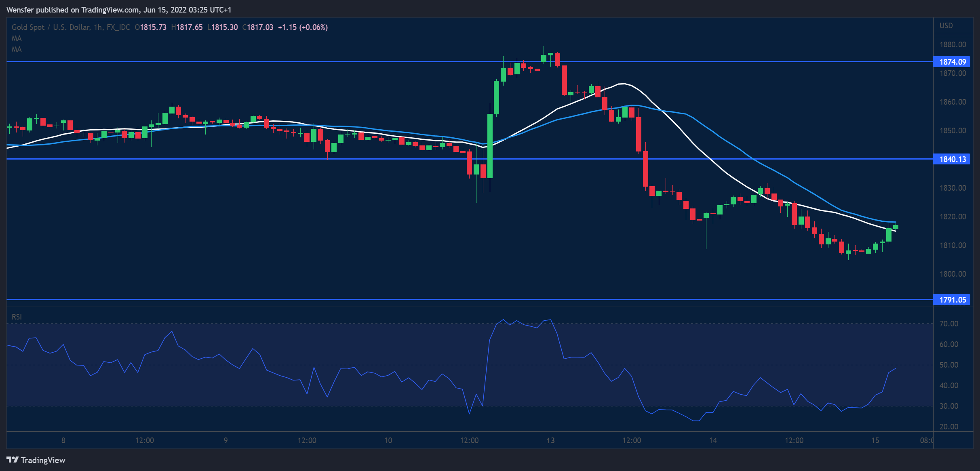Viewport: 980px width, 471px height.
Task: Click the 1h timeframe in chart title
Action: coord(97,27)
